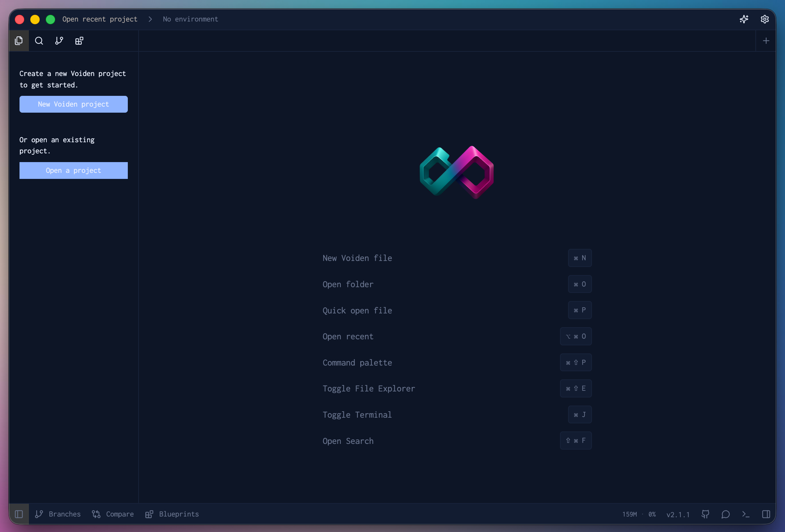The width and height of the screenshot is (785, 532).
Task: Click the Toggle Terminal shortcut row
Action: pyautogui.click(x=457, y=414)
